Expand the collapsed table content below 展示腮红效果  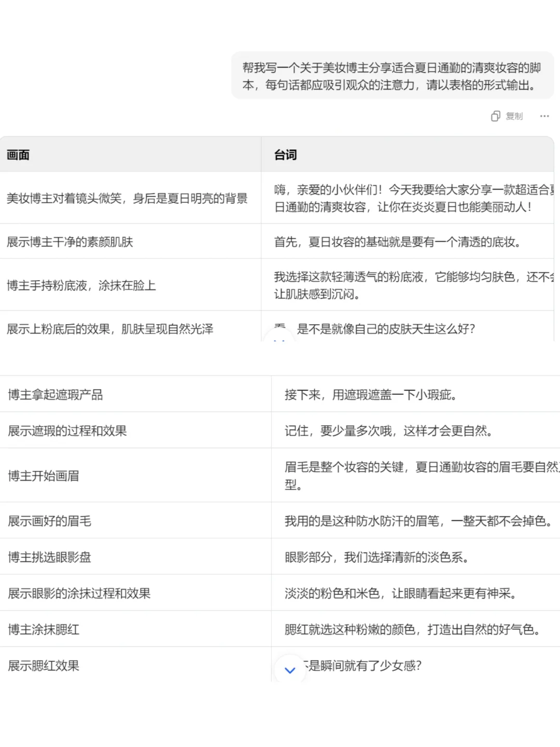[290, 670]
